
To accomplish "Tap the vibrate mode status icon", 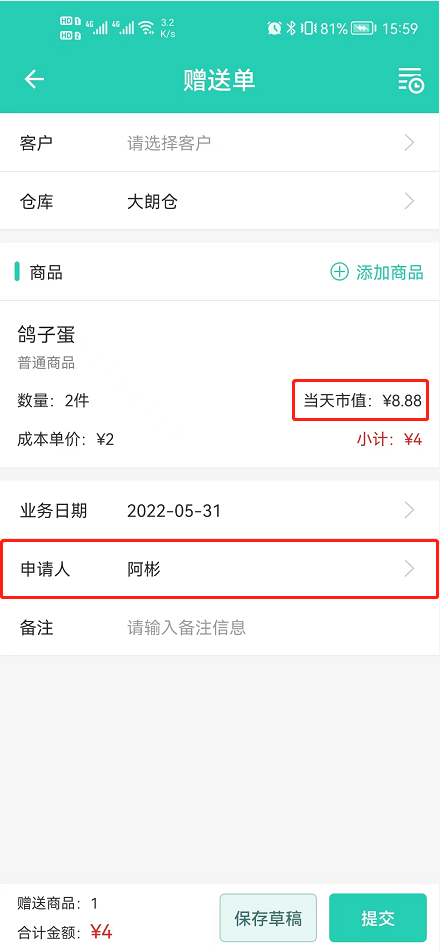I will click(x=308, y=28).
